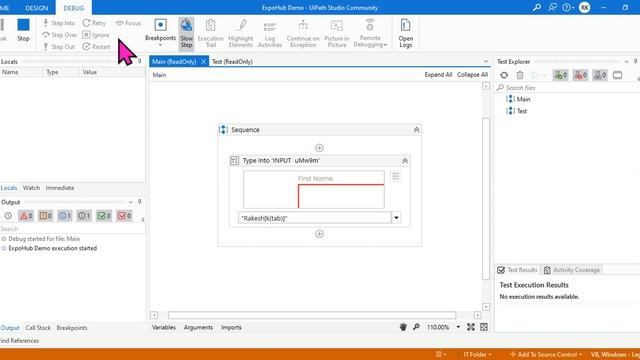The height and width of the screenshot is (360, 640).
Task: Click Open Logs button
Action: click(406, 33)
